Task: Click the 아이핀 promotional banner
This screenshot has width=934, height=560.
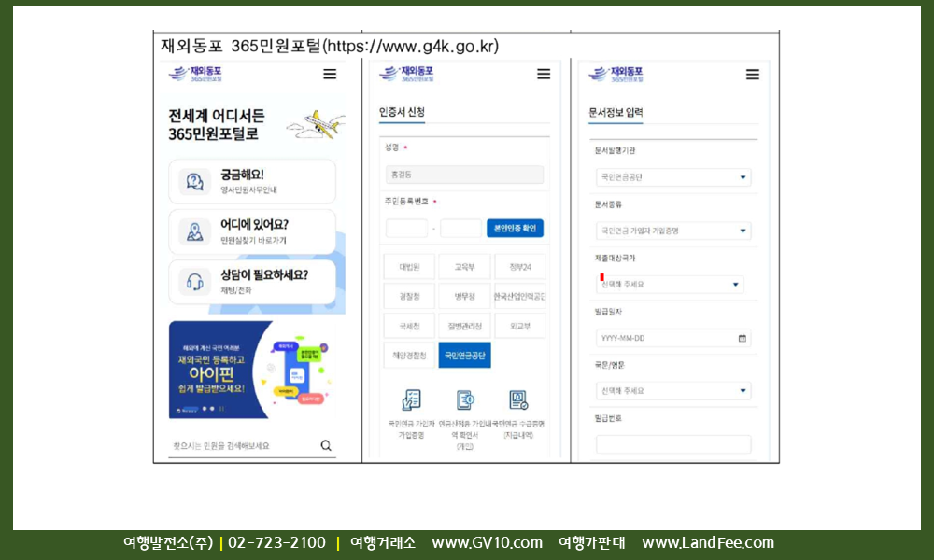Action: tap(252, 371)
